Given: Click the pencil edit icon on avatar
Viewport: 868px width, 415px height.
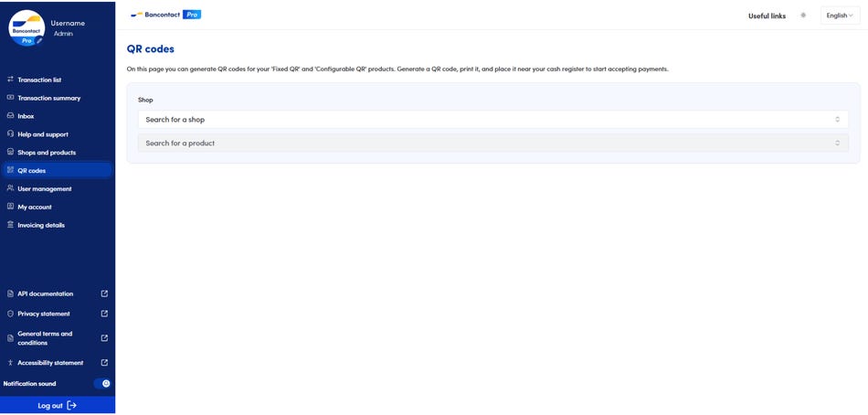Looking at the screenshot, I should click(x=38, y=41).
